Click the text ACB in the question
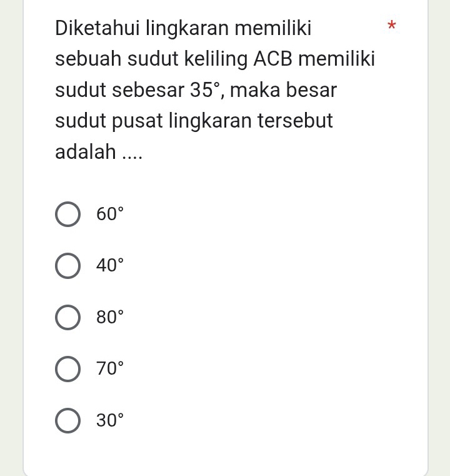The height and width of the screenshot is (476, 450). 274,59
